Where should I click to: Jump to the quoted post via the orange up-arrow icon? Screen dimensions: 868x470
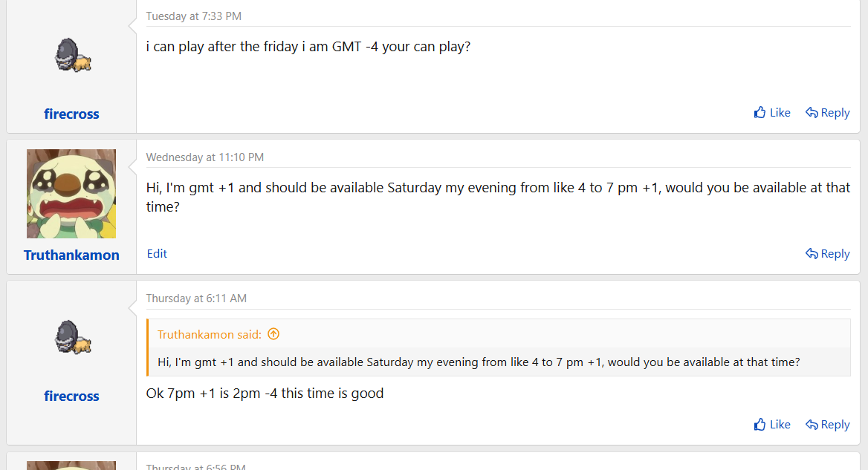273,334
